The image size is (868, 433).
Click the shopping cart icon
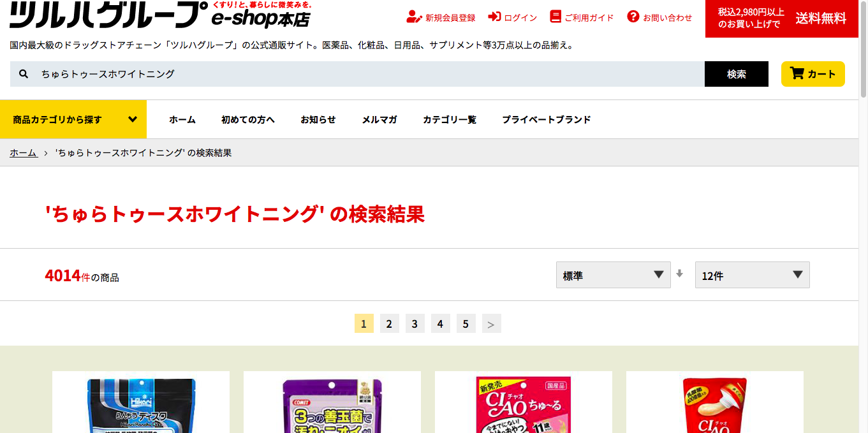pos(797,73)
